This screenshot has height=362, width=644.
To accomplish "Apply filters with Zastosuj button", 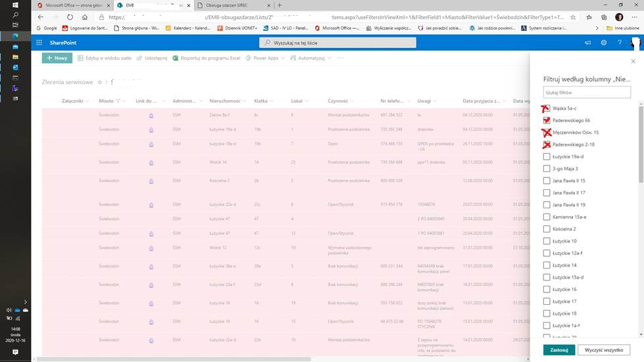I will (559, 350).
